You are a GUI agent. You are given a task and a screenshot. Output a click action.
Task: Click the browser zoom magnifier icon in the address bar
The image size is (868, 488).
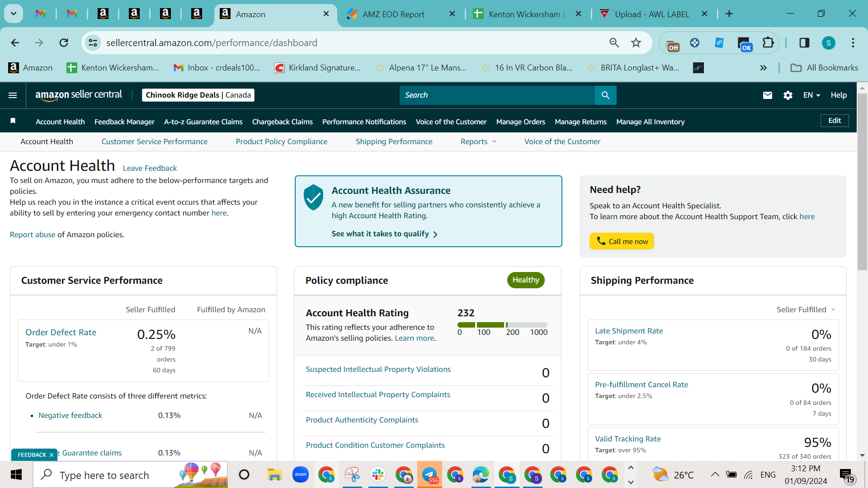click(614, 43)
